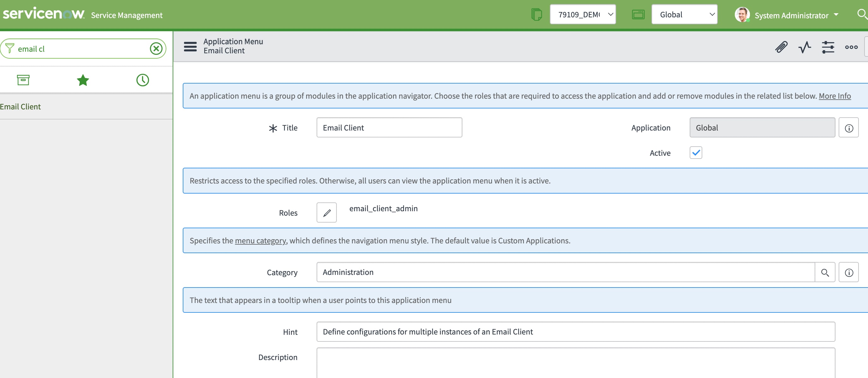Show history clock tab
The image size is (868, 378).
(143, 80)
